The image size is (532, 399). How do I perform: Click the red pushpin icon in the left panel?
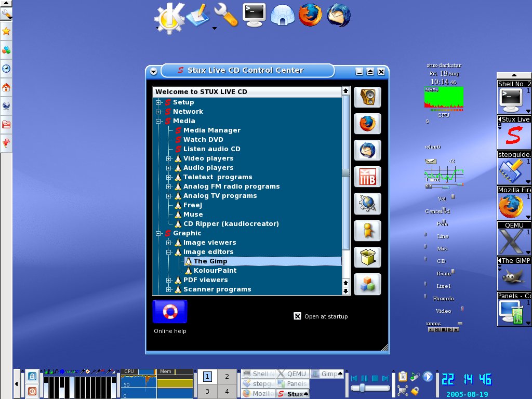tap(6, 143)
